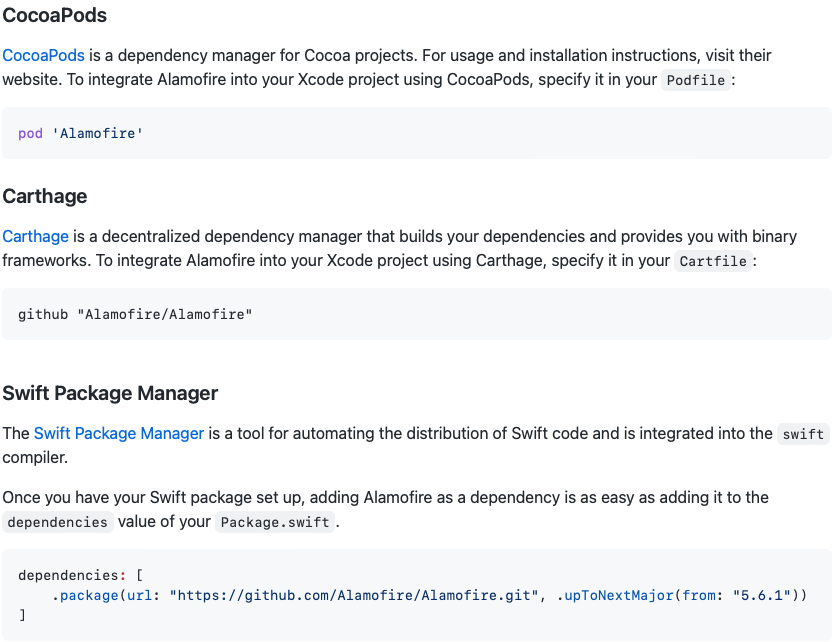835x642 pixels.
Task: Click the pod 'Alamofire' code line
Action: click(80, 134)
